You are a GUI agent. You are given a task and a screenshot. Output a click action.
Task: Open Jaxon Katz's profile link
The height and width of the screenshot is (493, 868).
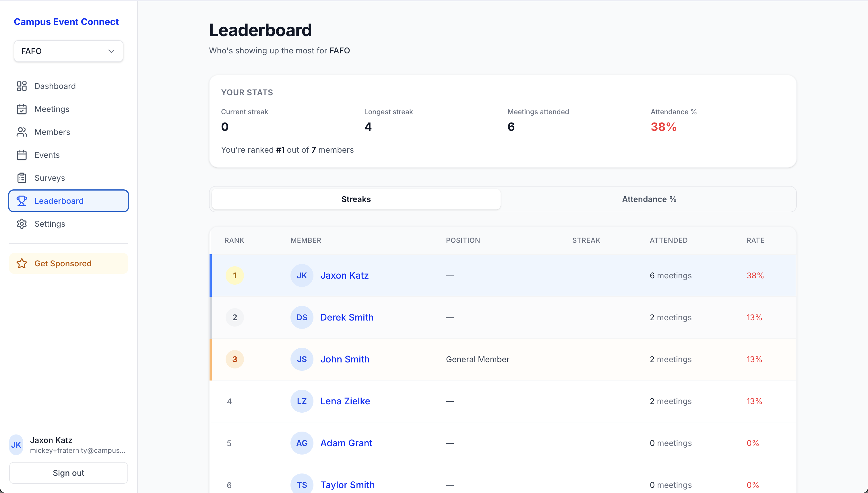pyautogui.click(x=344, y=275)
